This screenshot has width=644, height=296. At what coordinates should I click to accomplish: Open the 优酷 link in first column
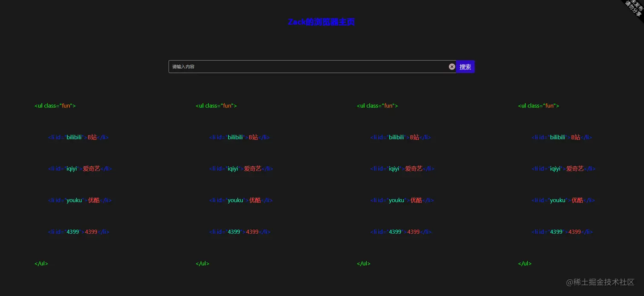click(x=94, y=200)
